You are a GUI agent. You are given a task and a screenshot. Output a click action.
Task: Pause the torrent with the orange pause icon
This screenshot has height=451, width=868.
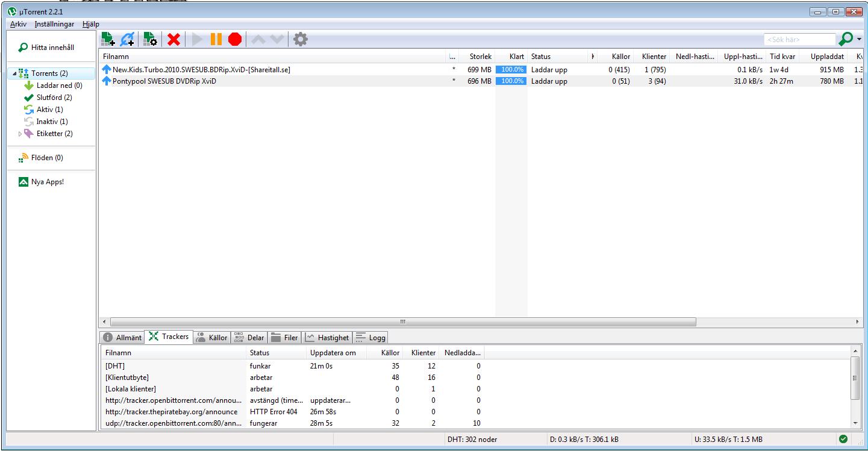216,39
